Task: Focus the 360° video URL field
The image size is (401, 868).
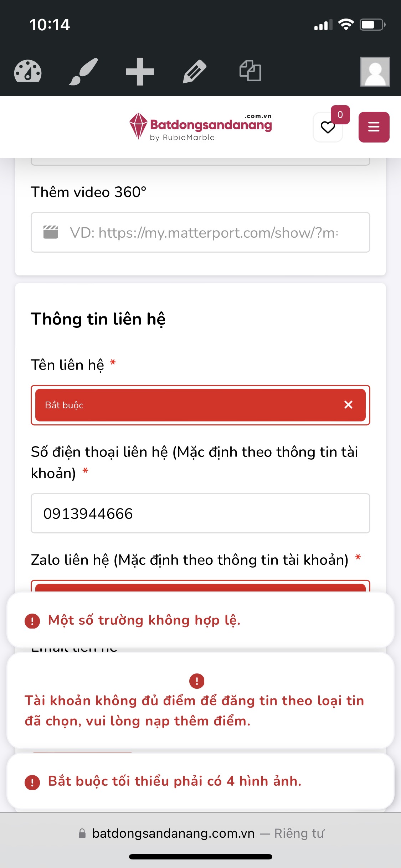Action: 203,233
